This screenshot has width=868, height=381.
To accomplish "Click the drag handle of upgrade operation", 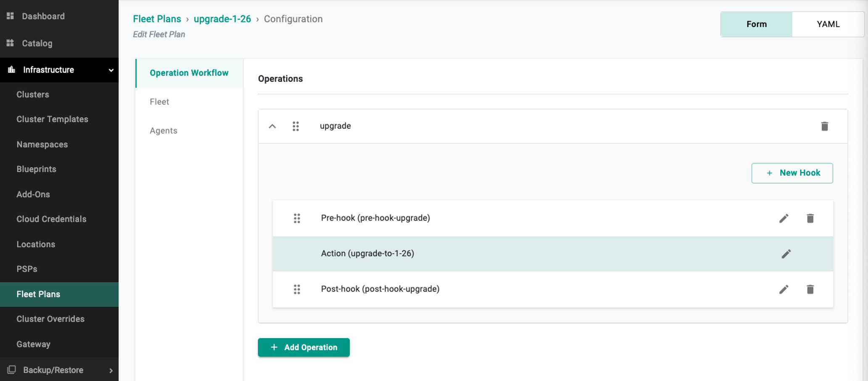I will coord(295,126).
